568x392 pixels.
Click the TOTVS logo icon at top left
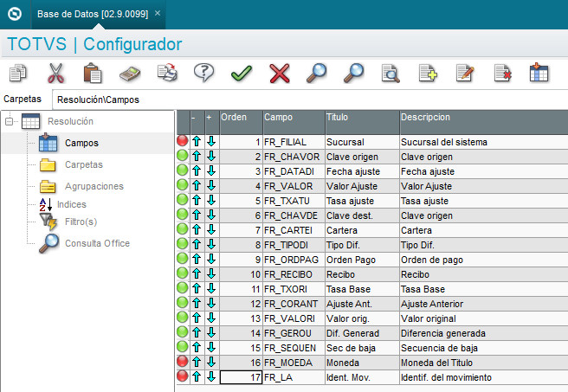click(15, 14)
